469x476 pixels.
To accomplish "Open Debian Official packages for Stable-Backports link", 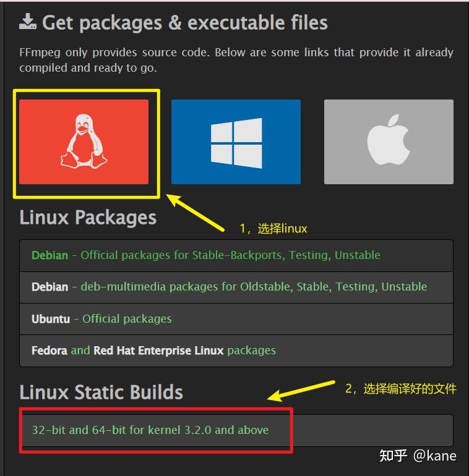I will [x=205, y=255].
